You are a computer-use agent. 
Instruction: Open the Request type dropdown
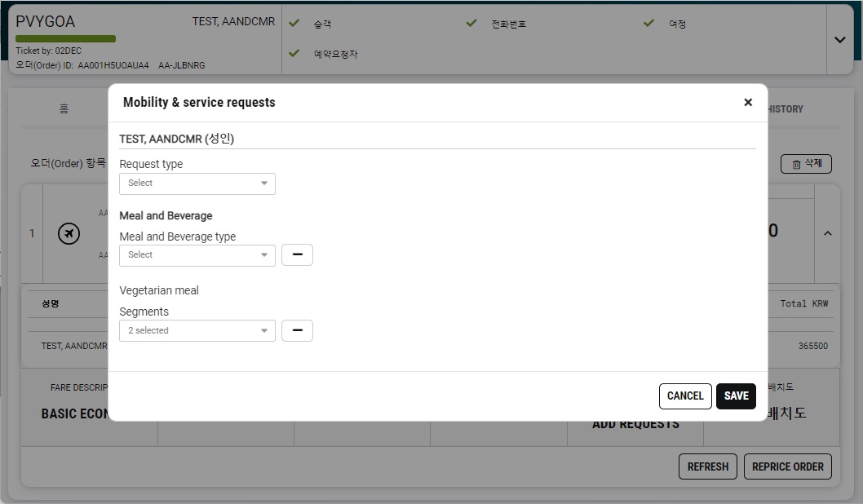tap(197, 183)
